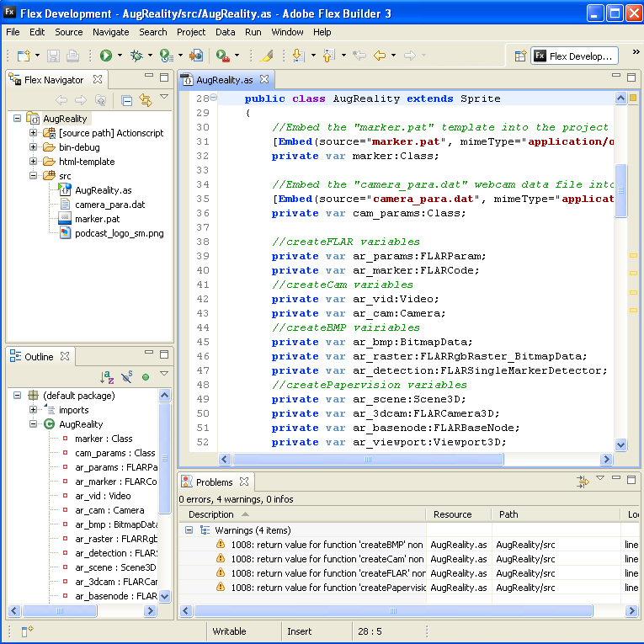Click the Open Perspective icon
644x644 pixels.
tap(520, 56)
